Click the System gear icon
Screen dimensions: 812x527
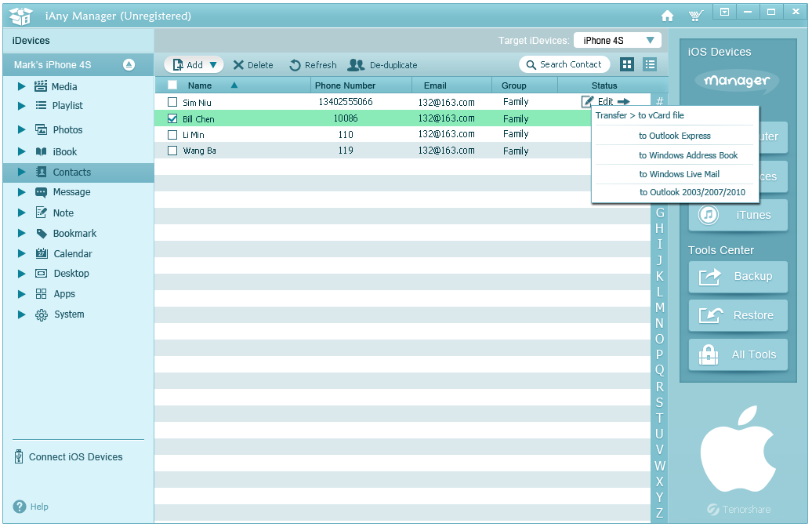click(42, 314)
